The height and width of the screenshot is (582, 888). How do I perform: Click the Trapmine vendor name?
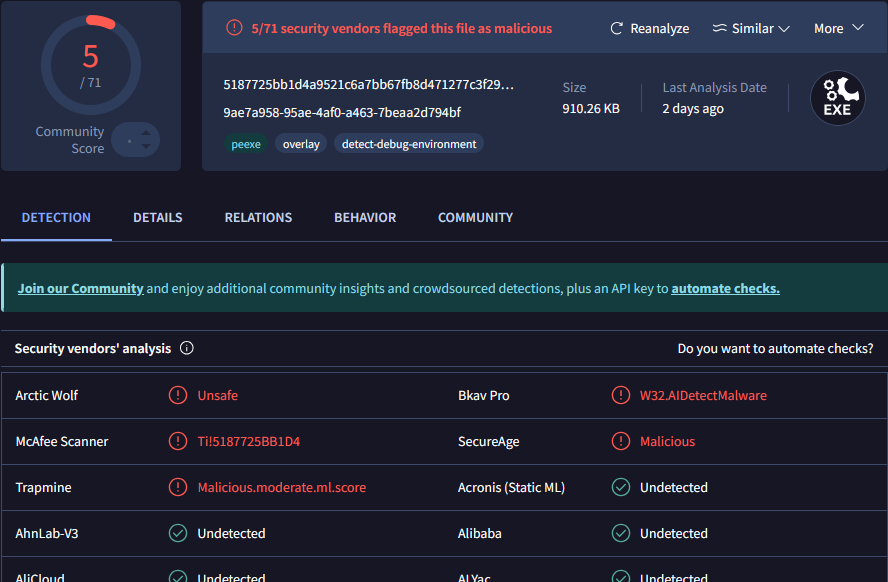tap(43, 487)
